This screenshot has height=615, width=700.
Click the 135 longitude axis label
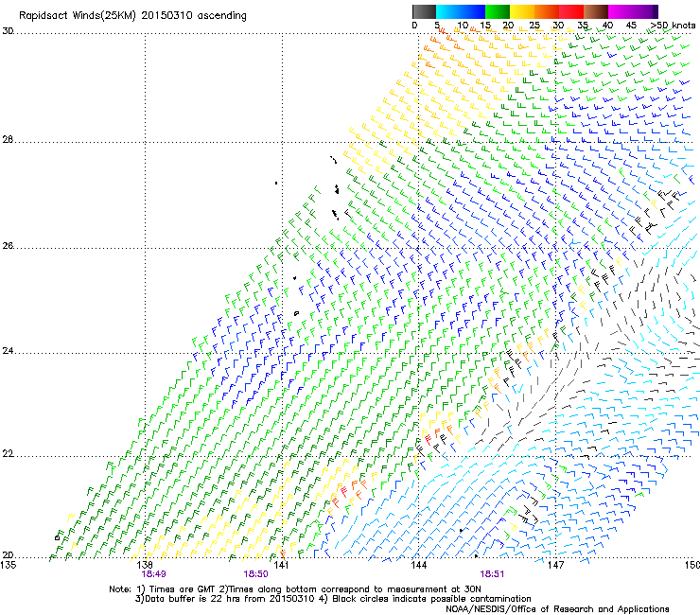(8, 565)
